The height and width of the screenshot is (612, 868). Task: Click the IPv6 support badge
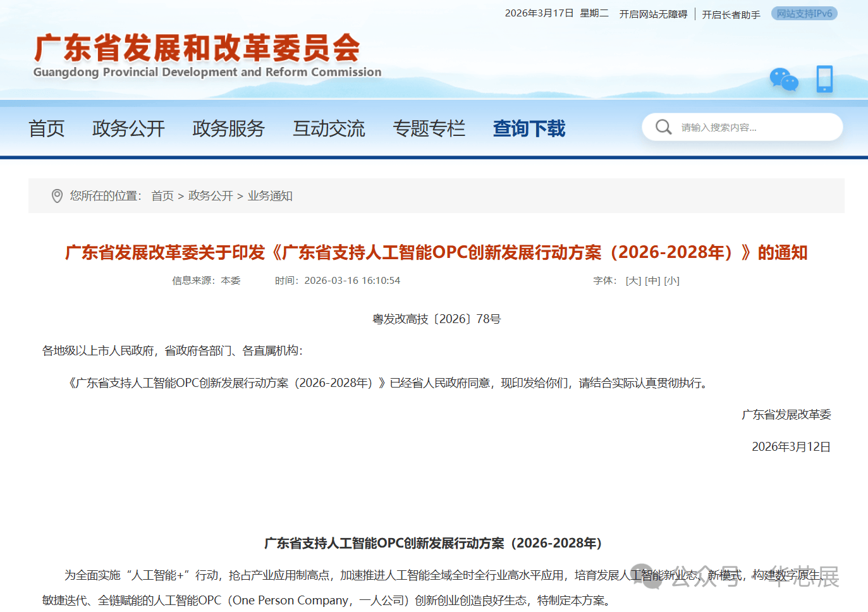pos(804,13)
